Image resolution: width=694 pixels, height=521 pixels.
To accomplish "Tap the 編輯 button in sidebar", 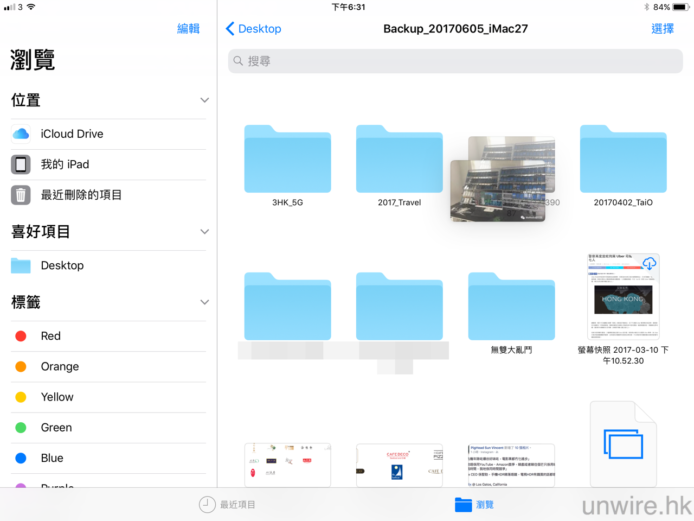I will tap(188, 29).
